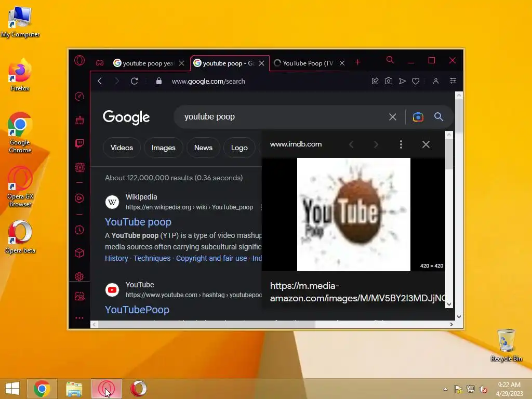Show hidden tray icons arrow
The width and height of the screenshot is (532, 399).
click(x=445, y=389)
